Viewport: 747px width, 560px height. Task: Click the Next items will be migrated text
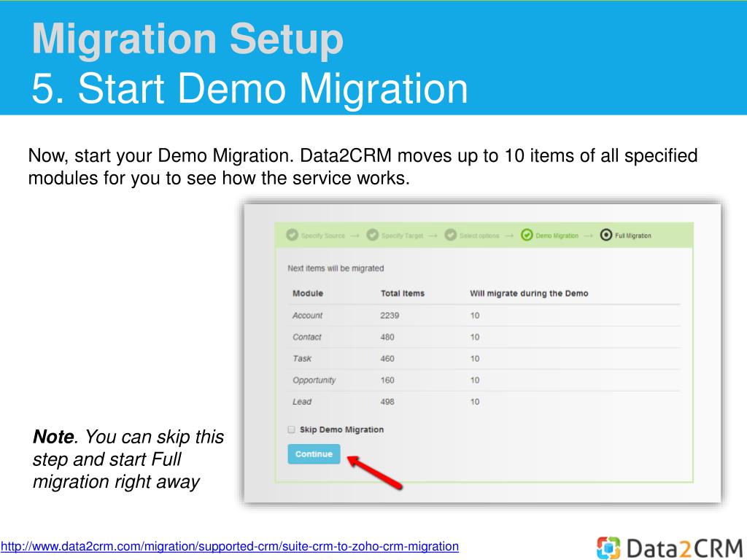click(x=336, y=268)
